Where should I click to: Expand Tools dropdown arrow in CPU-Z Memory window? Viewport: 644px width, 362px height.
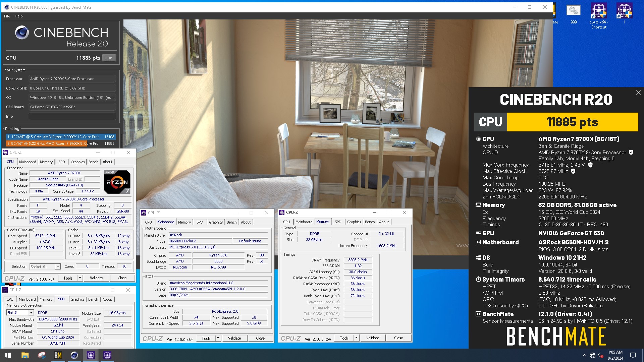356,338
